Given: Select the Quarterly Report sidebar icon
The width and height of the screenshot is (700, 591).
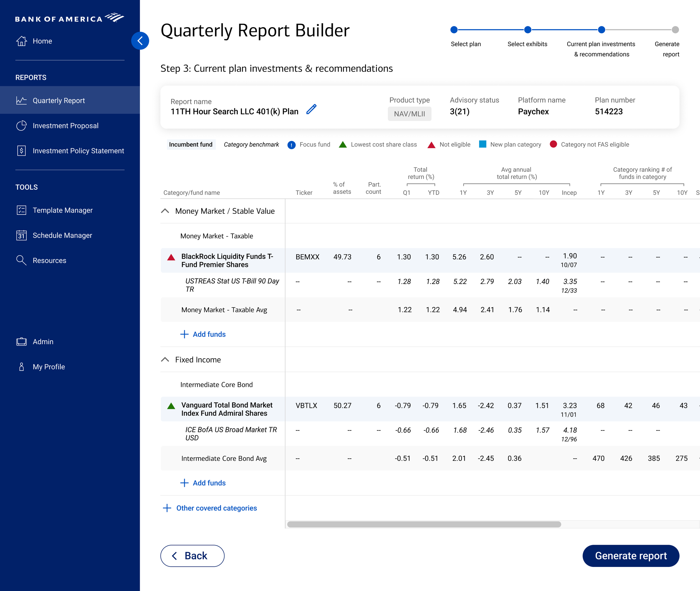Looking at the screenshot, I should tap(22, 100).
